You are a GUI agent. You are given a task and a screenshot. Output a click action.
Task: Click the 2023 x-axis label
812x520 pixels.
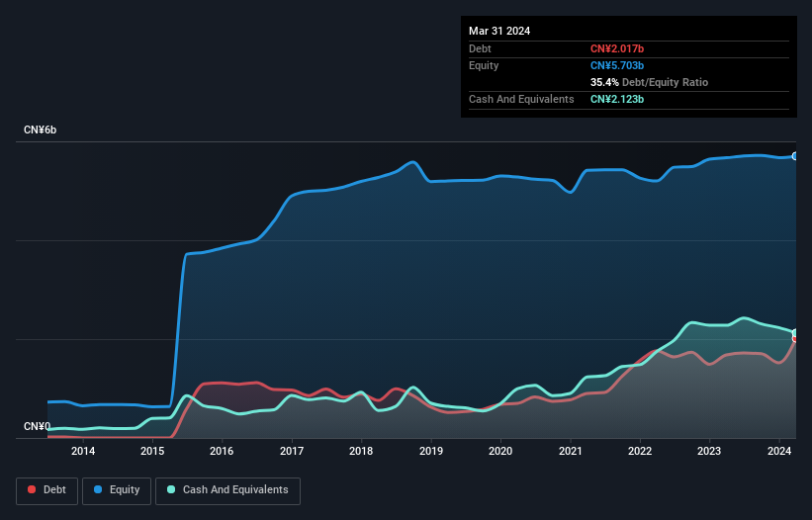(709, 451)
